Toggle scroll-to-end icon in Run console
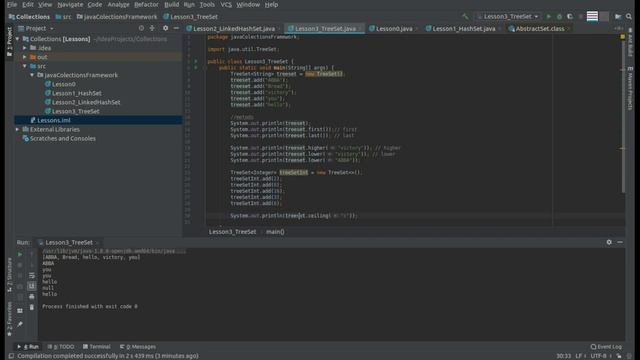The image size is (640, 360). pyautogui.click(x=31, y=286)
